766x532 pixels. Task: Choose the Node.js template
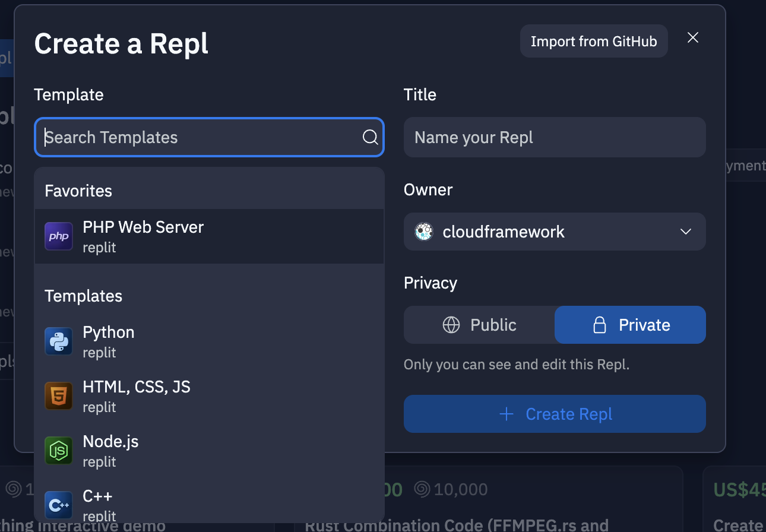click(x=209, y=451)
